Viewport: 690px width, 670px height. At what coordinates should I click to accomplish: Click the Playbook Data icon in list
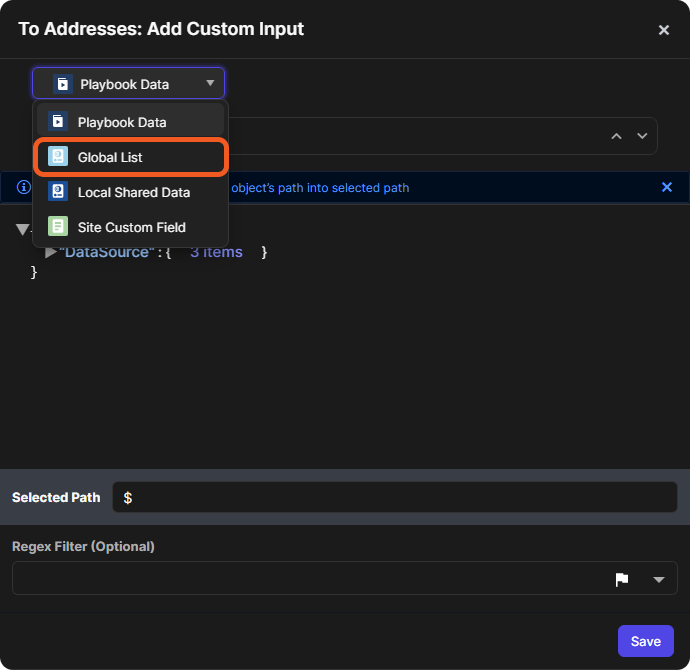58,121
